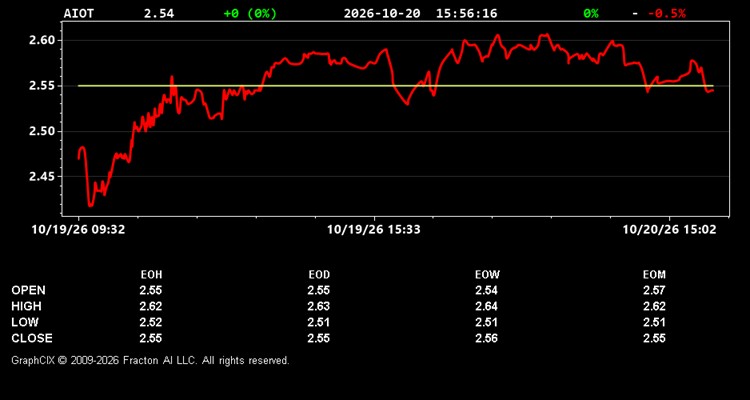Click the LOW row label
750x400 pixels.
coord(25,322)
